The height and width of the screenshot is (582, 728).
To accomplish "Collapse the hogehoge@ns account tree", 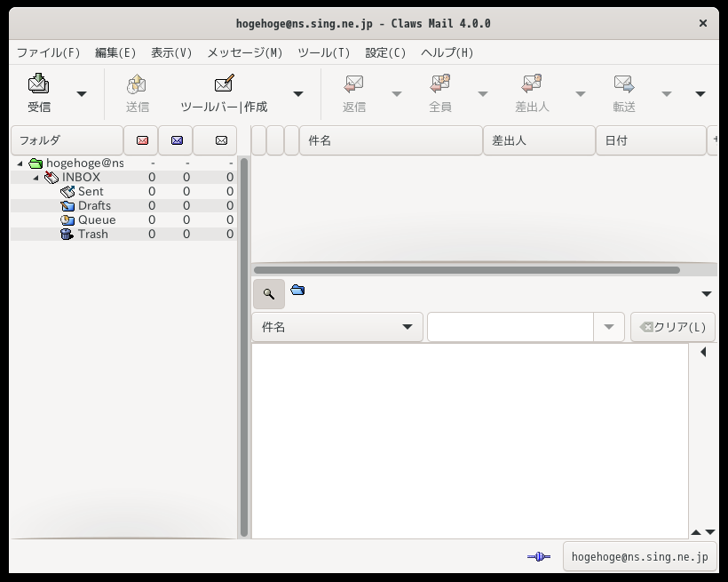I will coord(20,163).
